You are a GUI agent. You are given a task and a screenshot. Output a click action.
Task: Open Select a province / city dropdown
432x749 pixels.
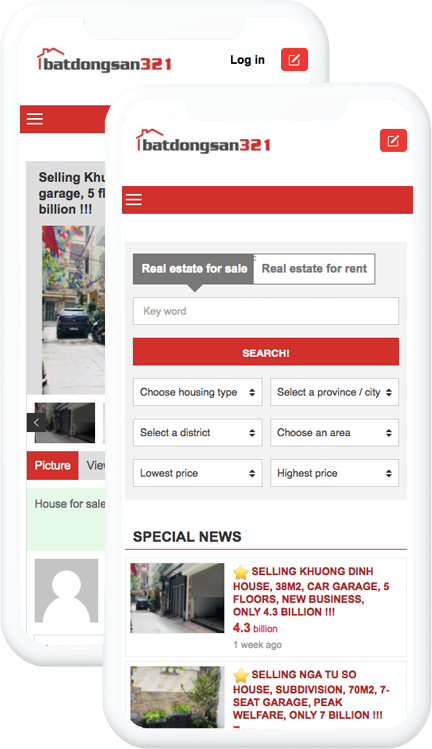point(335,392)
